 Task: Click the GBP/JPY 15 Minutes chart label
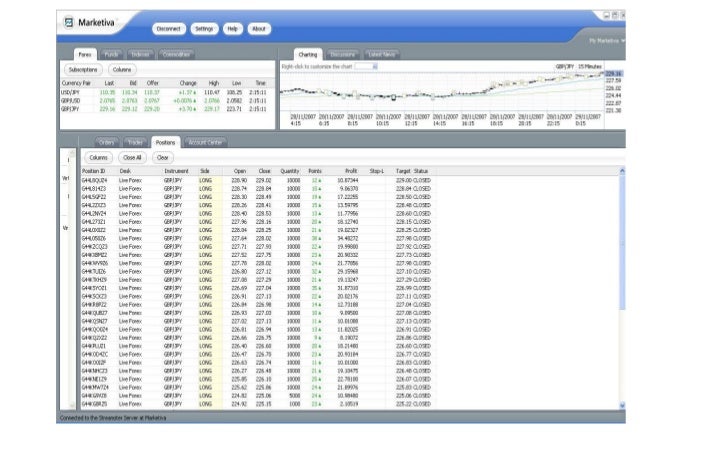[578, 66]
